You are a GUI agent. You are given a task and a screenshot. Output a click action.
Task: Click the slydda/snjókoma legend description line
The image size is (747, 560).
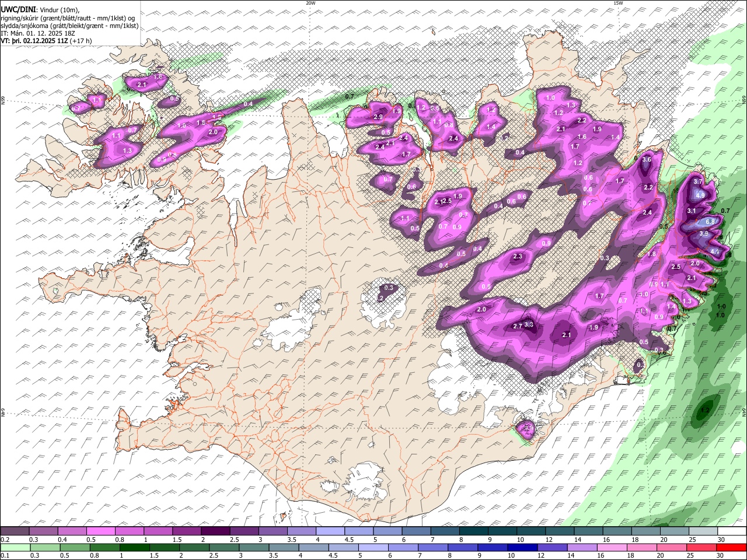(x=69, y=26)
